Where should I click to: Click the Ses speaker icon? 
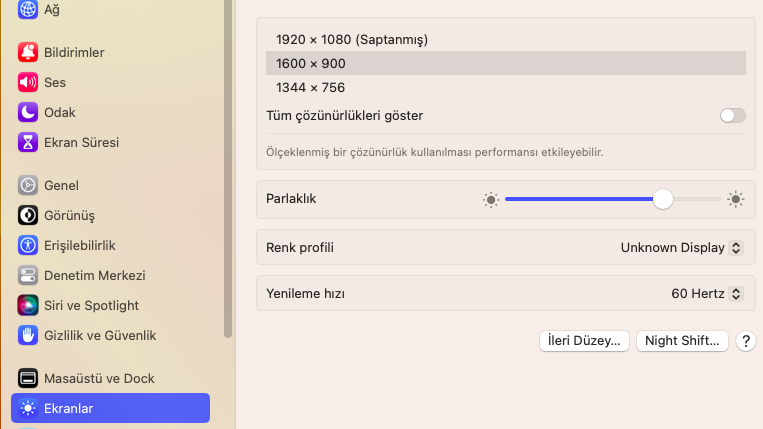point(28,82)
